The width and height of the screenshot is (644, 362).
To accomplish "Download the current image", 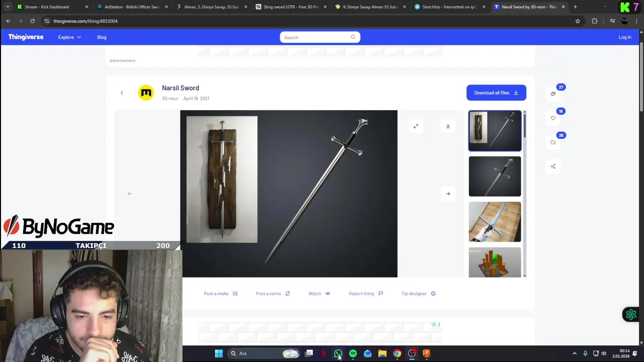I will click(x=448, y=126).
